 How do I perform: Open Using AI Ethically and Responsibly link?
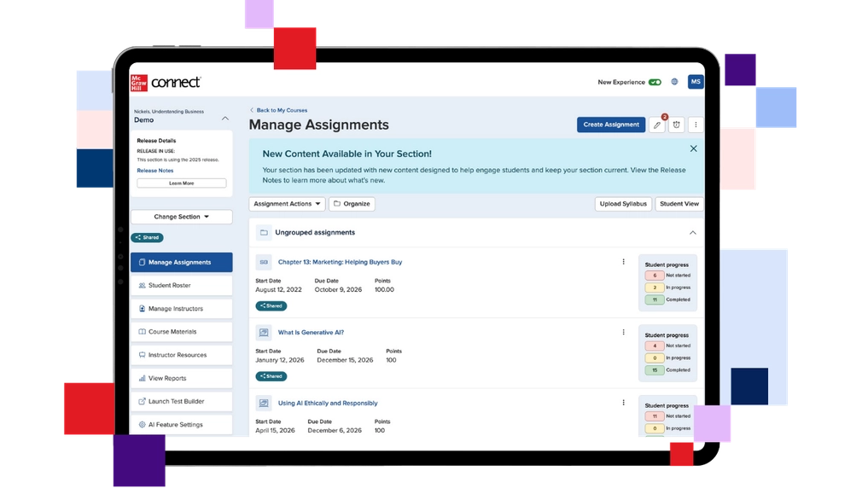[328, 404]
